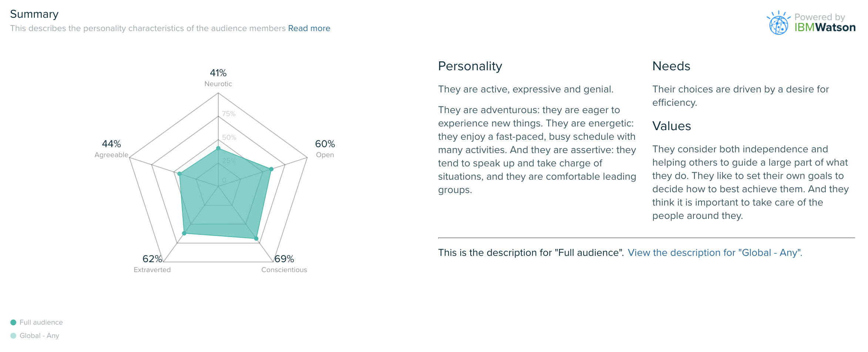The image size is (868, 352).
Task: Click the 62% Extraverted axis label
Action: click(x=152, y=264)
